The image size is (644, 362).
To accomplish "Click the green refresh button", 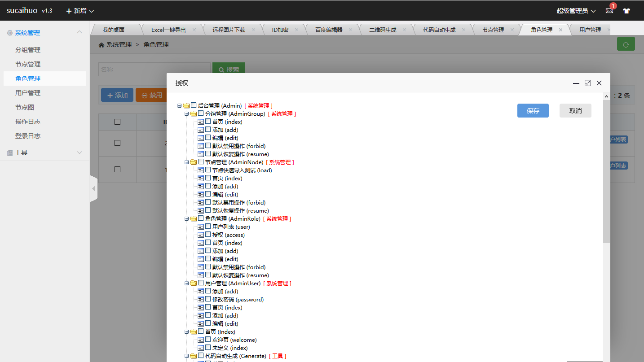I will point(626,44).
